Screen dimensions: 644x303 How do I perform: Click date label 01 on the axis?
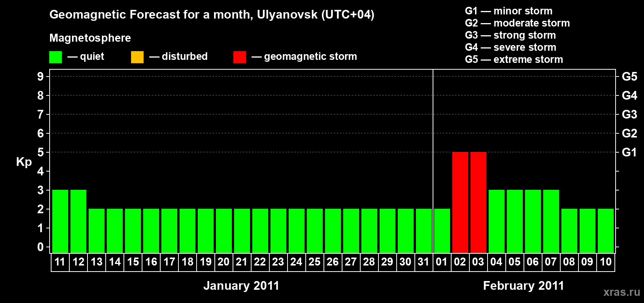click(x=442, y=262)
